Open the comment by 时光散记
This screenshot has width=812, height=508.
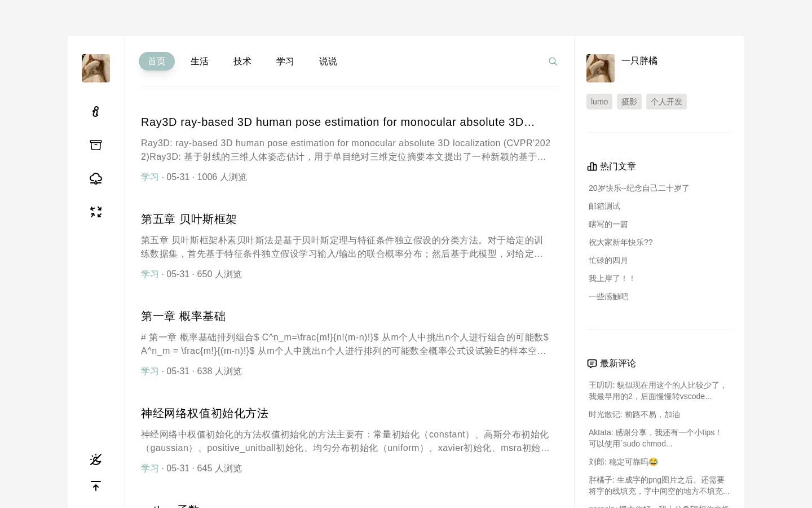[x=634, y=414]
